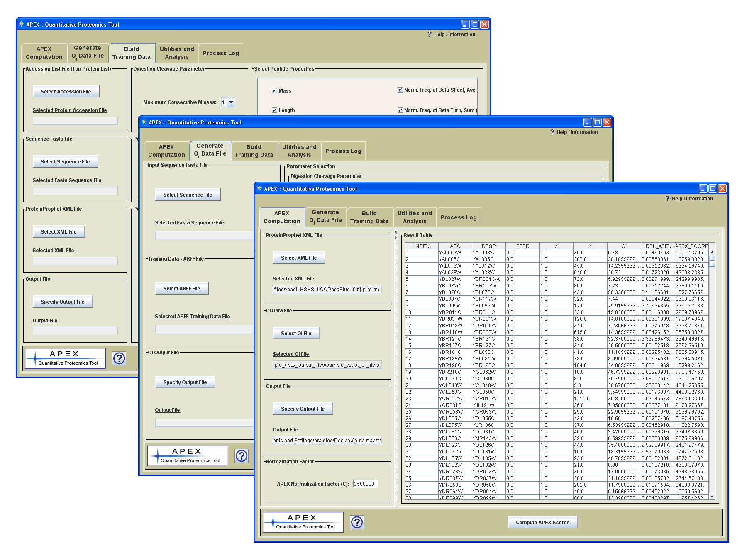Click Specify Output File in front window
The image size is (747, 560).
click(303, 409)
